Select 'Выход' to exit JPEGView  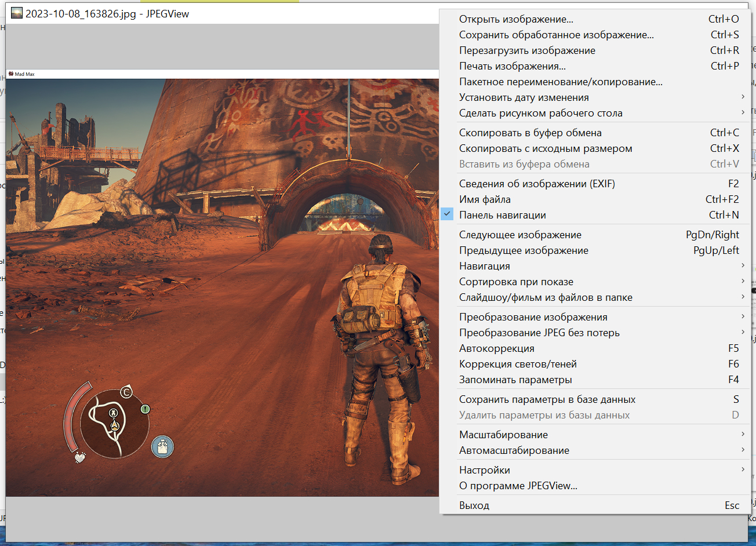click(594, 505)
